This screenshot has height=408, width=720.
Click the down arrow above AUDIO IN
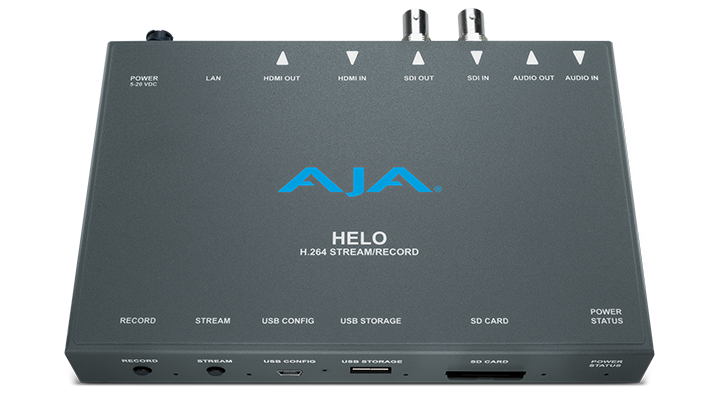tap(579, 57)
